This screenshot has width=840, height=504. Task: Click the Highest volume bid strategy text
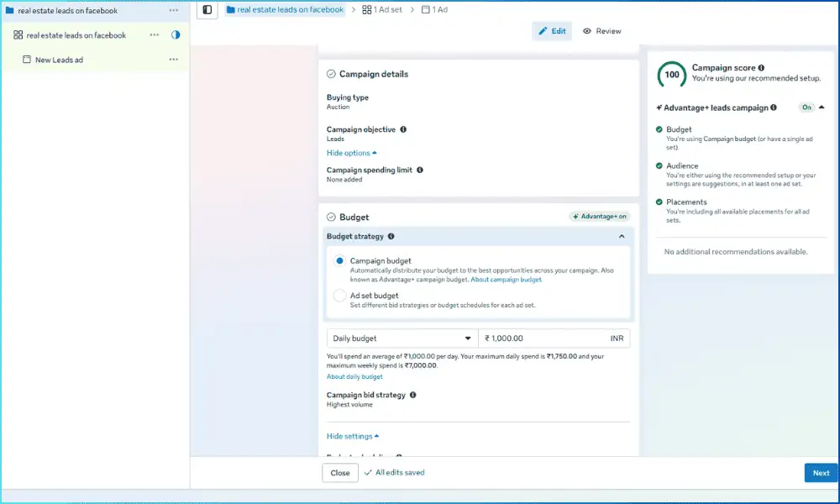[349, 405]
